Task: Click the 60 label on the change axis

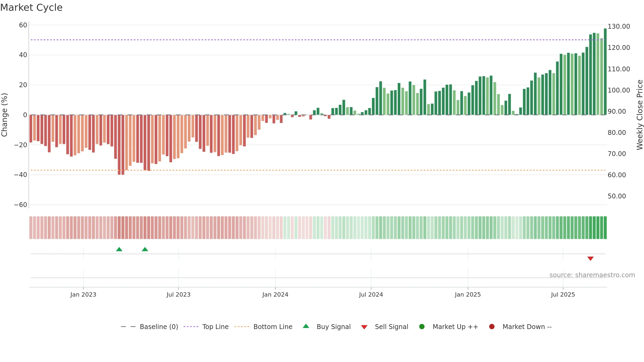Action: pos(23,25)
